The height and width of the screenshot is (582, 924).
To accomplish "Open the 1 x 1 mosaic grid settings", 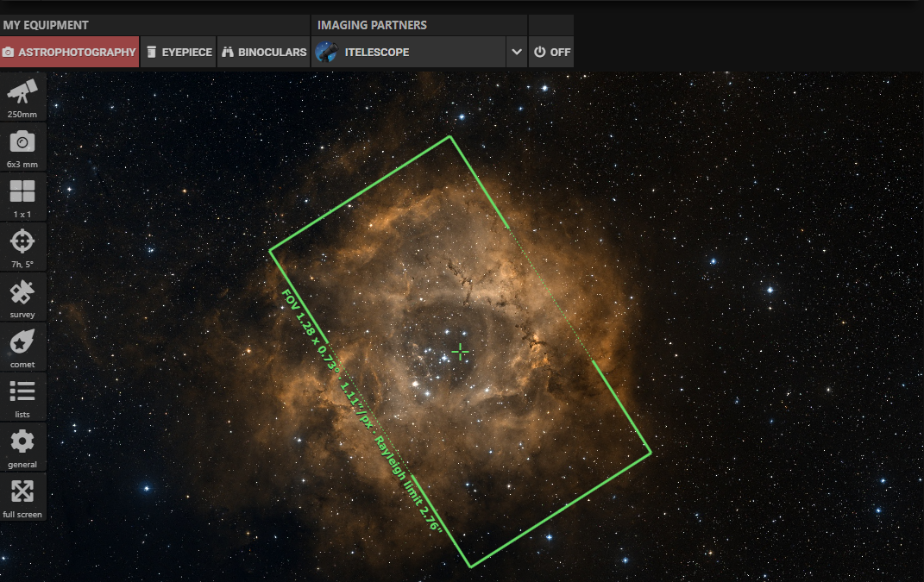I will (22, 197).
